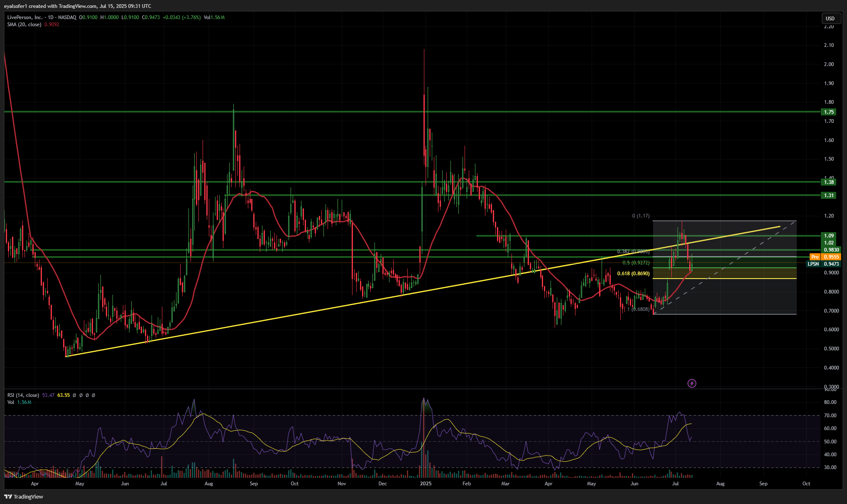Click the LivePerson, Inc. symbol title

click(24, 17)
